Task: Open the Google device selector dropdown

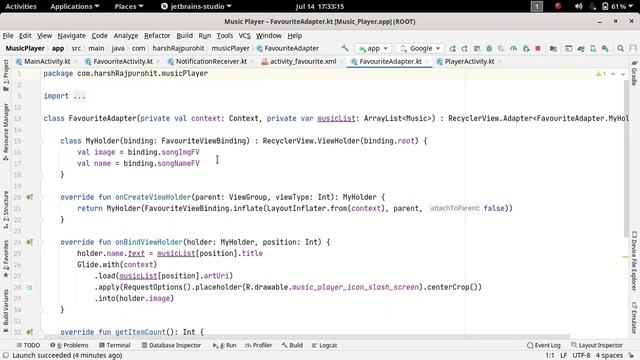Action: tap(421, 48)
